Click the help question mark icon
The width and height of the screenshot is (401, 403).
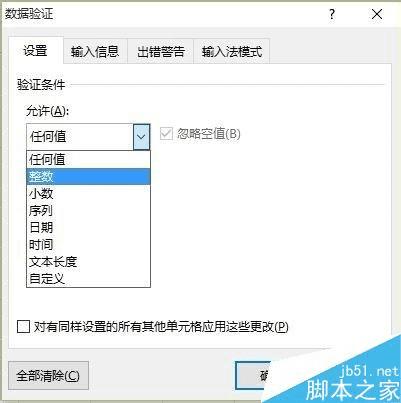click(x=332, y=14)
